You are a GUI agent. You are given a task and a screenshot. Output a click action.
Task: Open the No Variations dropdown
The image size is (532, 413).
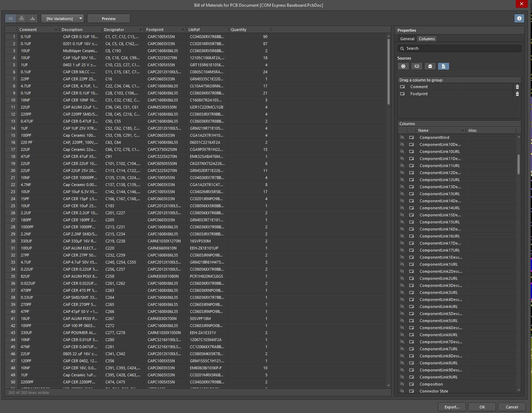coord(62,18)
